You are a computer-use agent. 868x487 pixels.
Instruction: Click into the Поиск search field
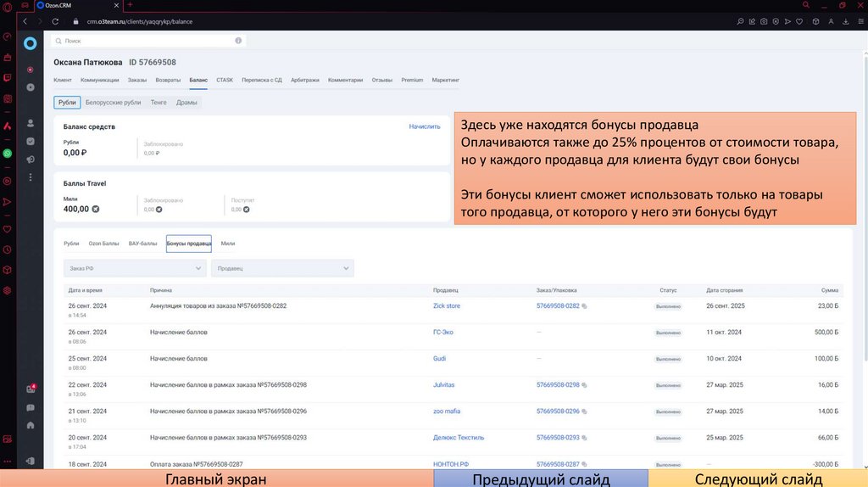(144, 40)
